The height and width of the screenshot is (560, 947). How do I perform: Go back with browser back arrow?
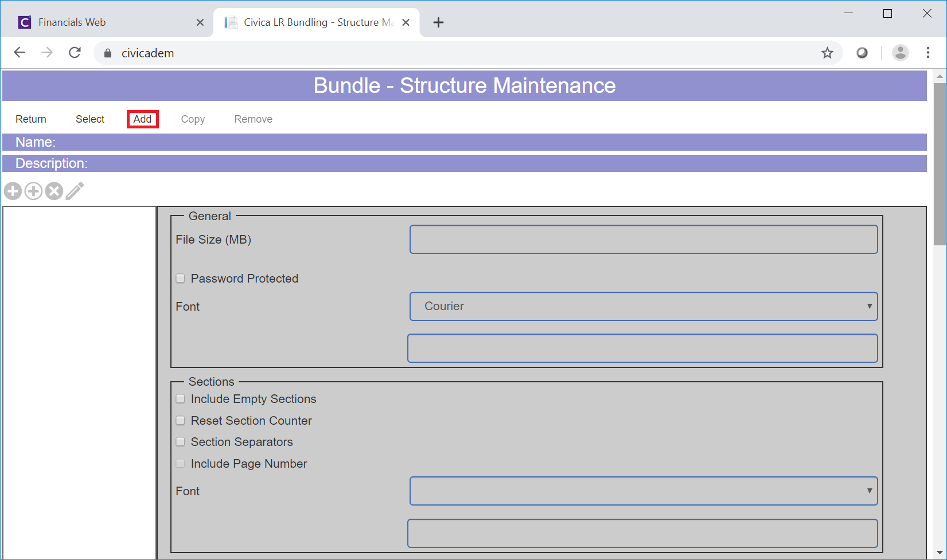(20, 53)
